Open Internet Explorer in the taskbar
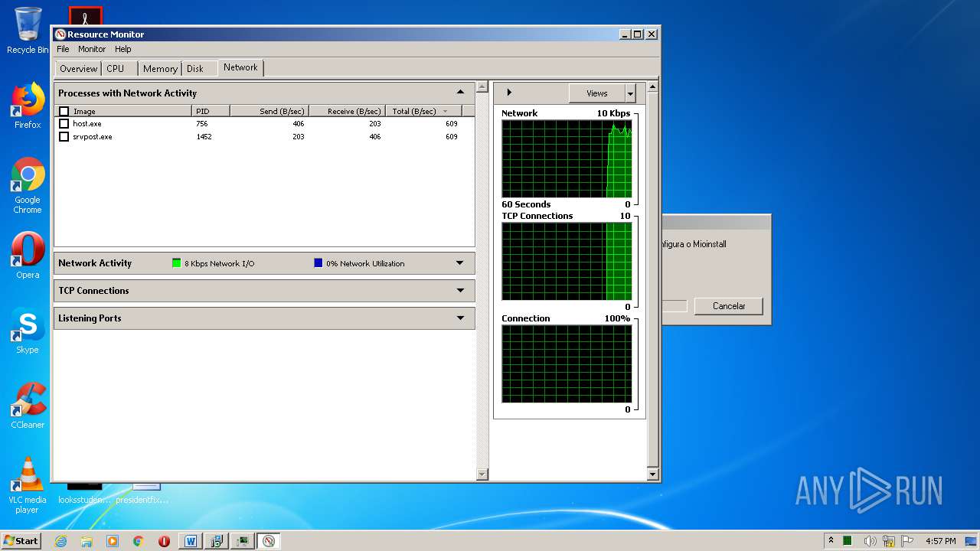Viewport: 980px width, 551px height. tap(60, 541)
